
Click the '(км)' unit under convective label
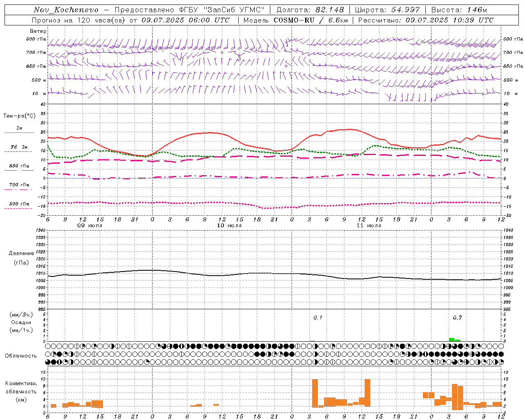[21, 399]
